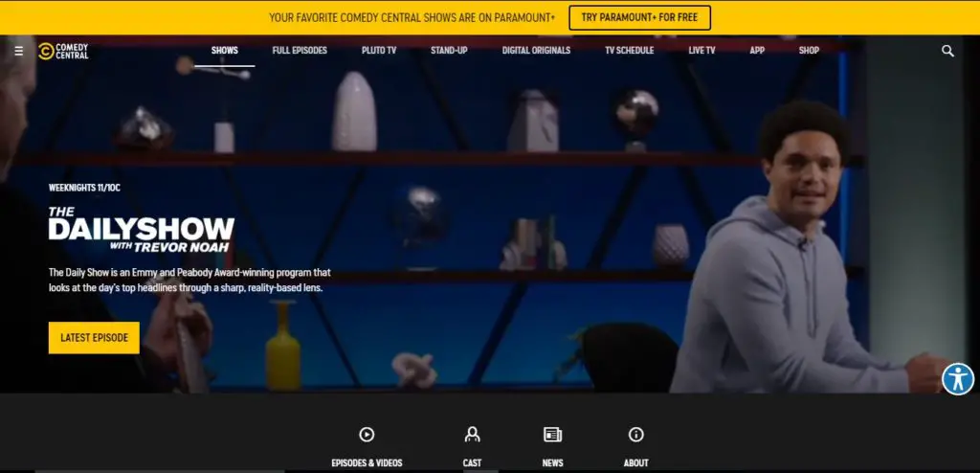Open the News label link
The width and height of the screenshot is (980, 473).
(x=552, y=463)
